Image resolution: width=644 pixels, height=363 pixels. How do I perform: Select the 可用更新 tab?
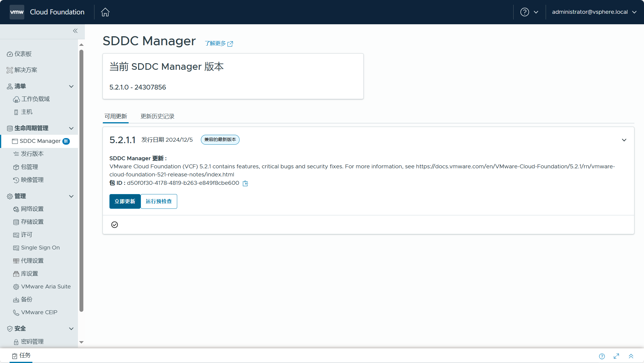116,116
